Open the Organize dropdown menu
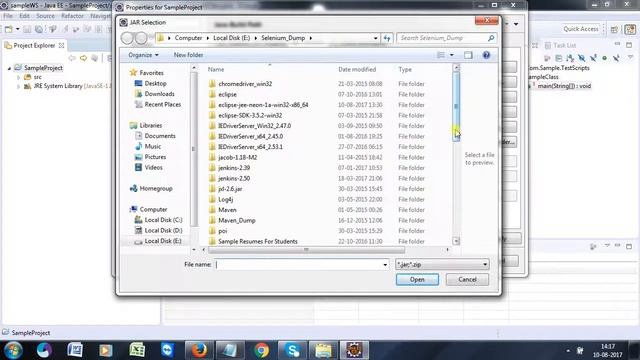 (x=143, y=55)
